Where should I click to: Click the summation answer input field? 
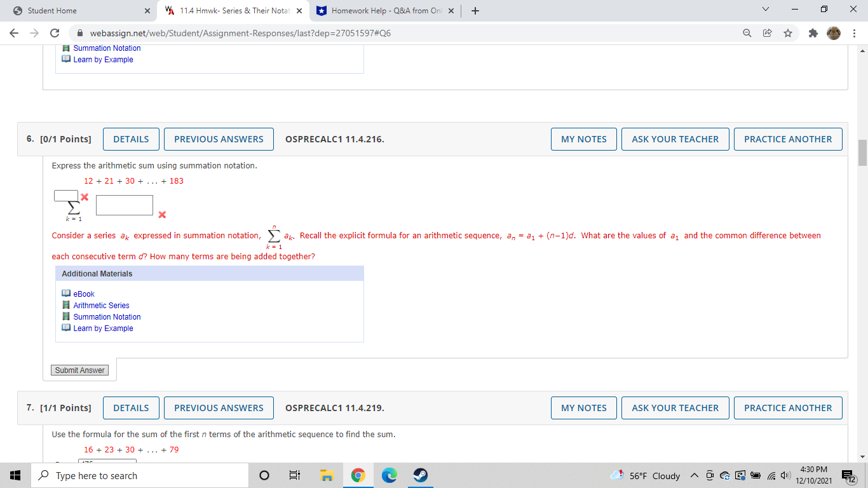click(x=124, y=205)
